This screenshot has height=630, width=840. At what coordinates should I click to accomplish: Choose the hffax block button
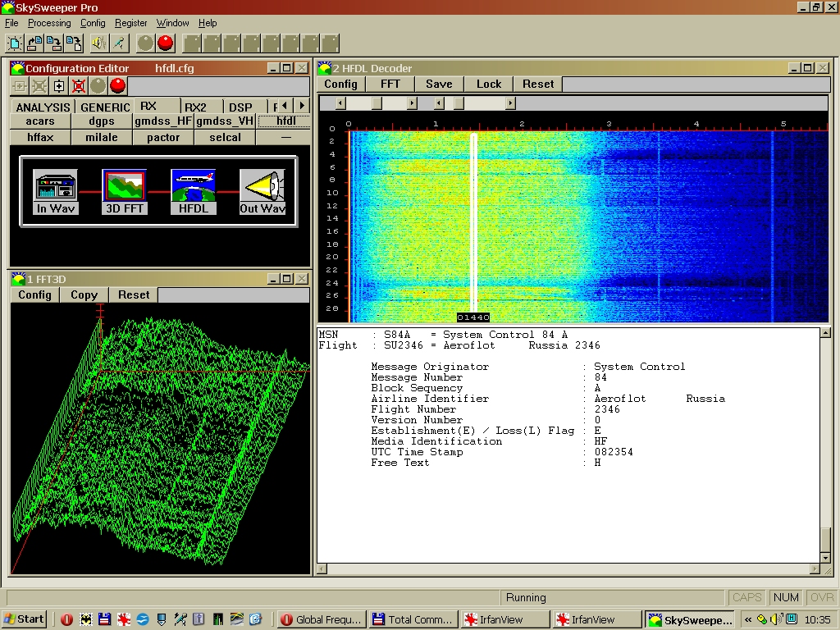[40, 138]
